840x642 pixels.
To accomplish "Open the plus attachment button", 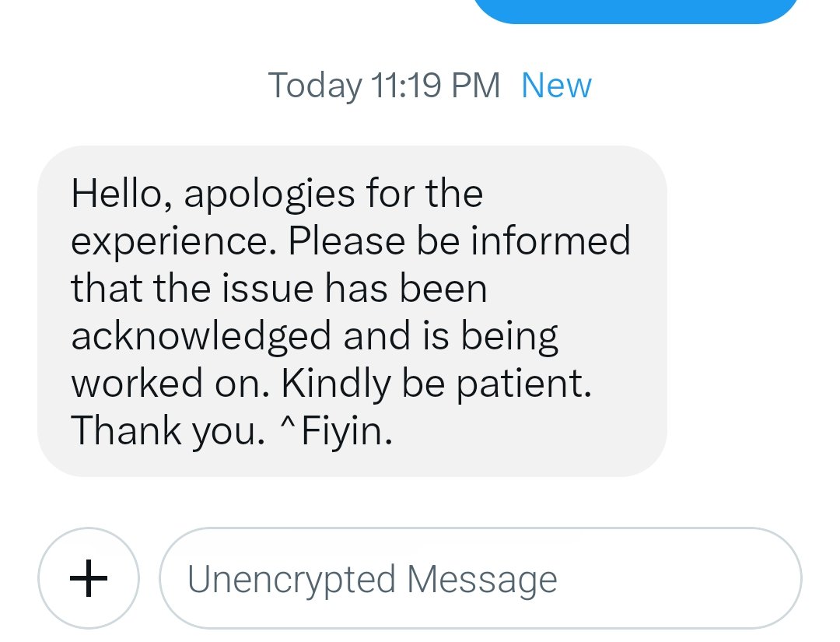I will [89, 577].
